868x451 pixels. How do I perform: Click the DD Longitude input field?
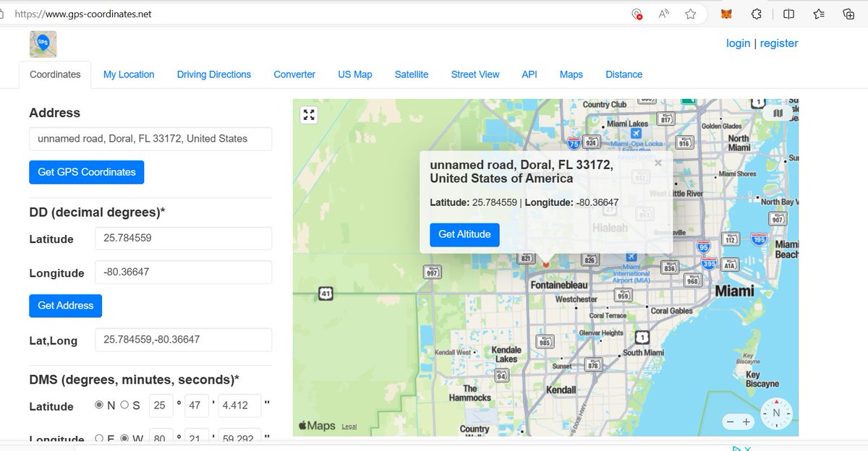tap(183, 272)
